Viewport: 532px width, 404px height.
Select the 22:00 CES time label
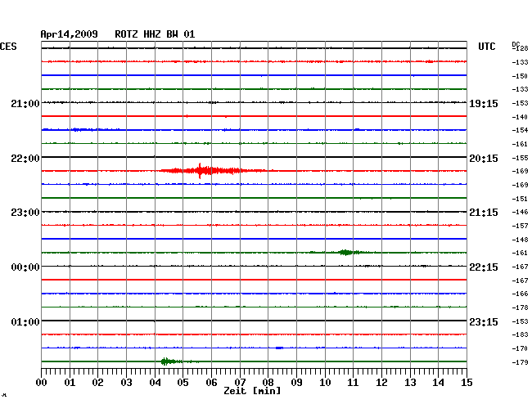tap(25, 159)
